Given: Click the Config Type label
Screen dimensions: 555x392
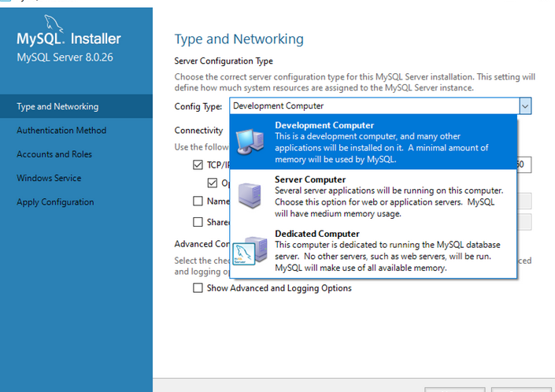Looking at the screenshot, I should (198, 106).
